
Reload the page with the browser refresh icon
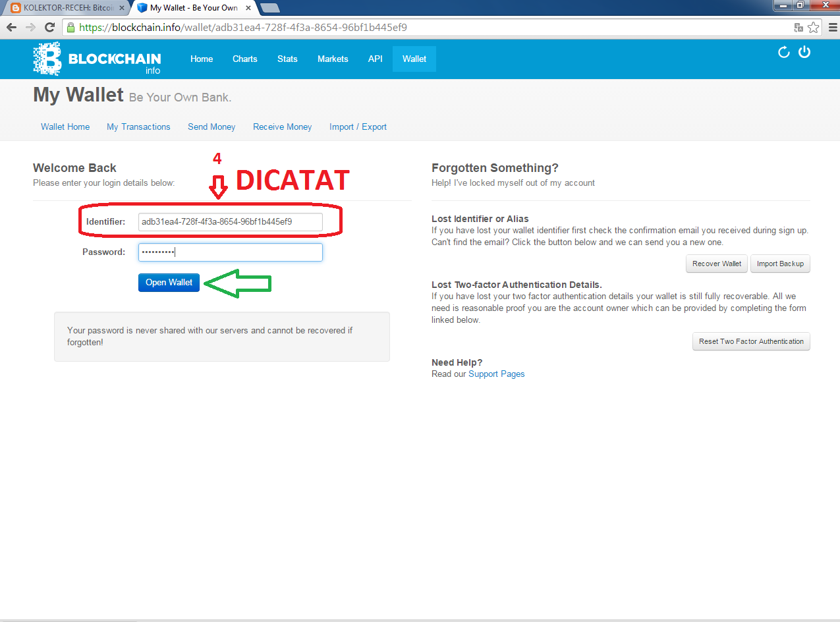(49, 28)
